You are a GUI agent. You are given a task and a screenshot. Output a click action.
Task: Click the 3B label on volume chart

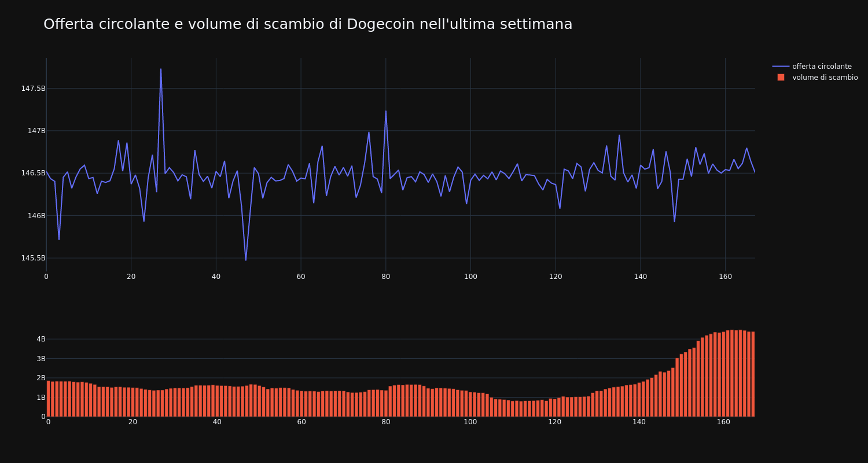click(x=41, y=359)
